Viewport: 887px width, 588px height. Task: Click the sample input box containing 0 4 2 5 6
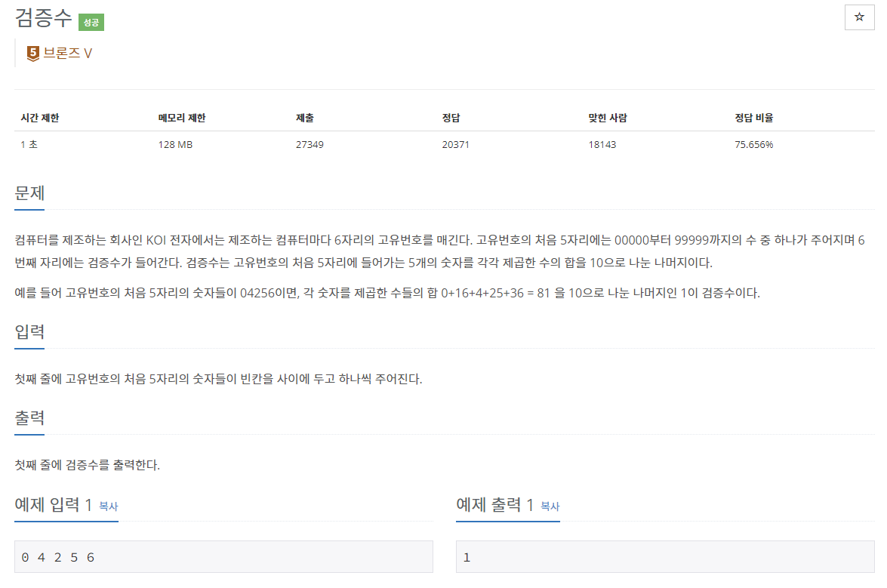tap(223, 557)
